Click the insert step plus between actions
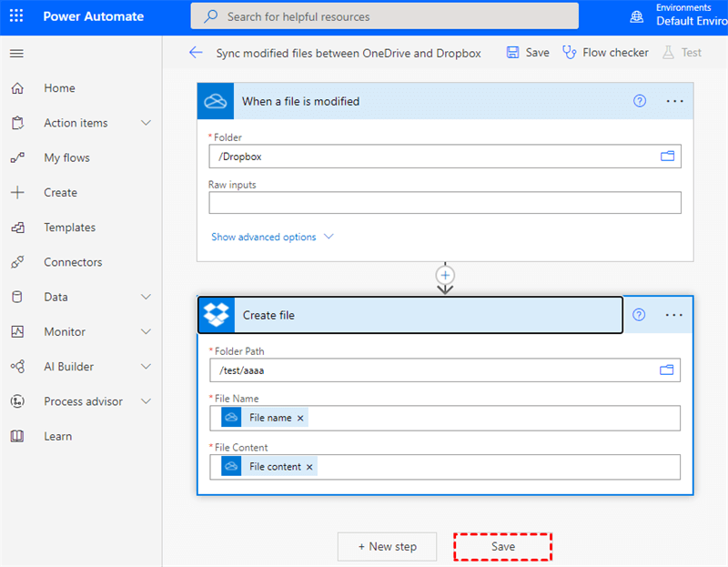The image size is (728, 567). (x=445, y=274)
